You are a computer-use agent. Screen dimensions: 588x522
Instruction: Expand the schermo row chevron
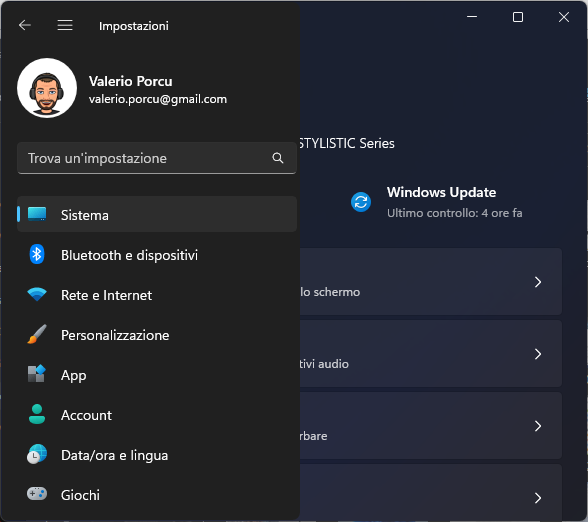(538, 282)
